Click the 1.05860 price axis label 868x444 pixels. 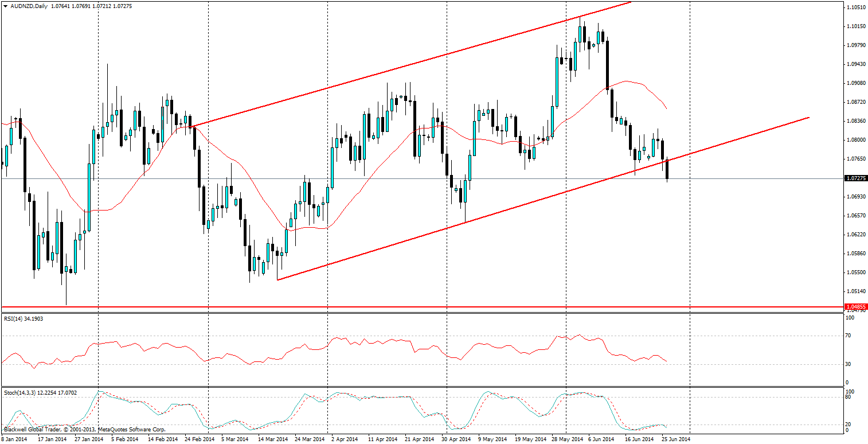tap(856, 254)
